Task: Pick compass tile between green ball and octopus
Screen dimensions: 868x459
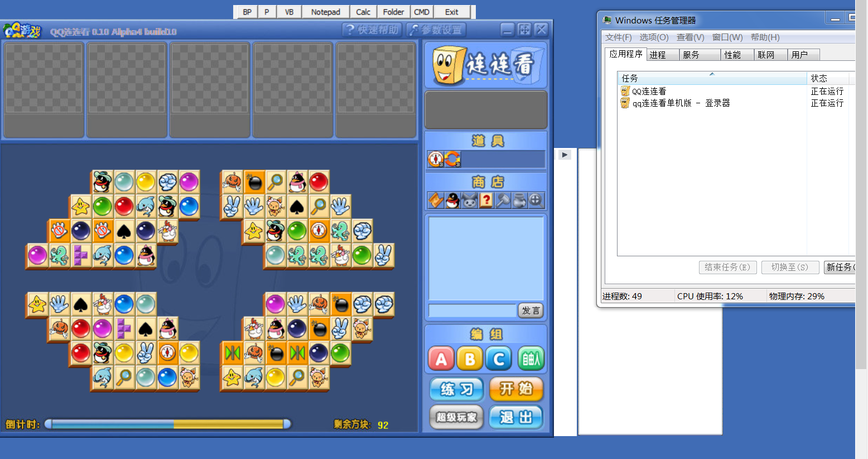Action: pyautogui.click(x=319, y=231)
